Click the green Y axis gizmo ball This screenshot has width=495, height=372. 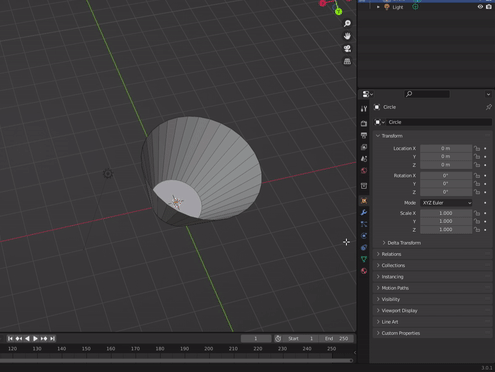(338, 12)
